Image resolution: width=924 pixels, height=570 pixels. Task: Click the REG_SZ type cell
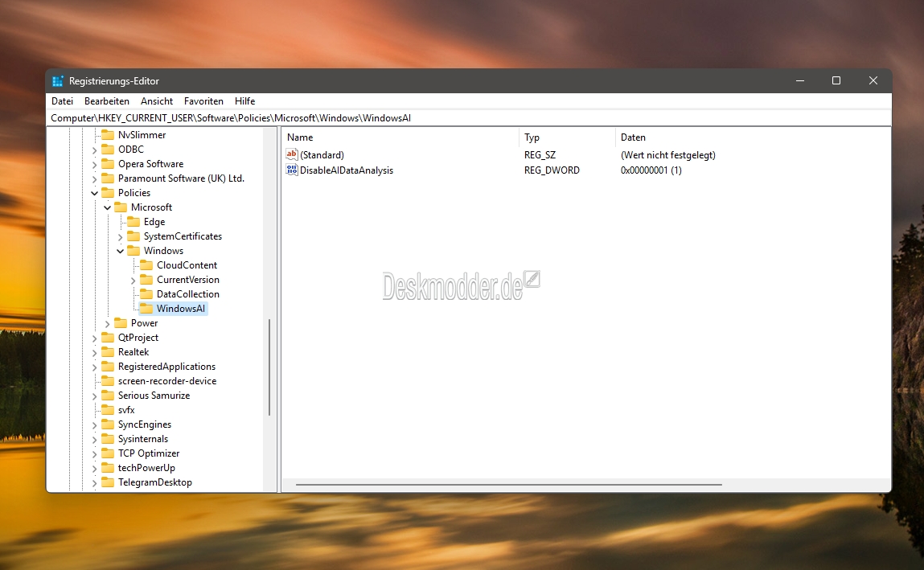[x=540, y=155]
